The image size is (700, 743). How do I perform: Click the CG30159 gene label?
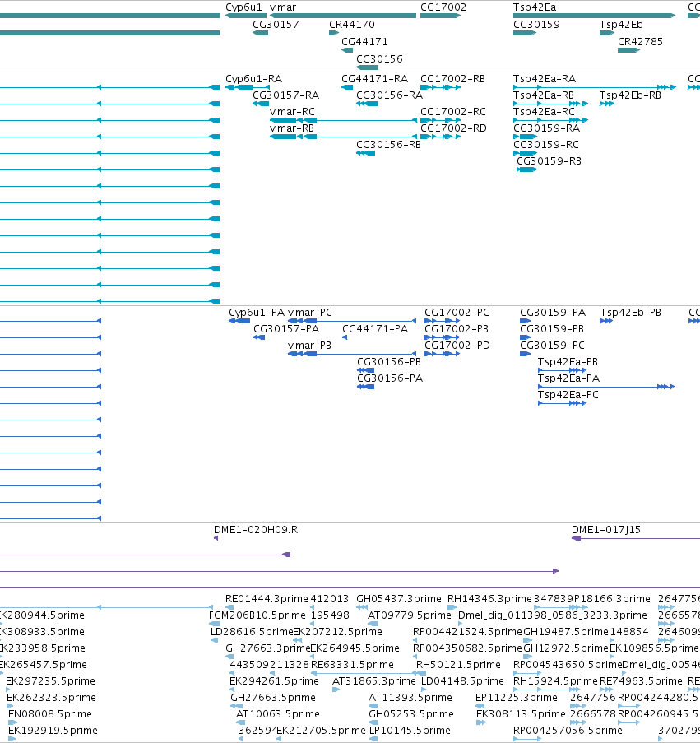pyautogui.click(x=536, y=25)
